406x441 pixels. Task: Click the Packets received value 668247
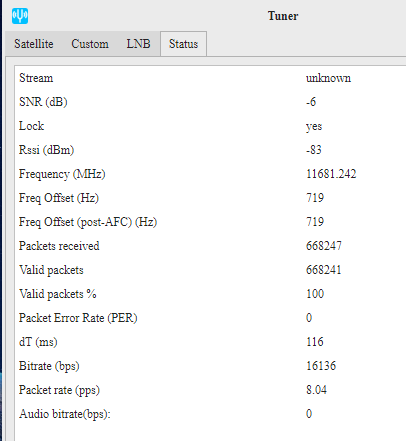tap(324, 246)
